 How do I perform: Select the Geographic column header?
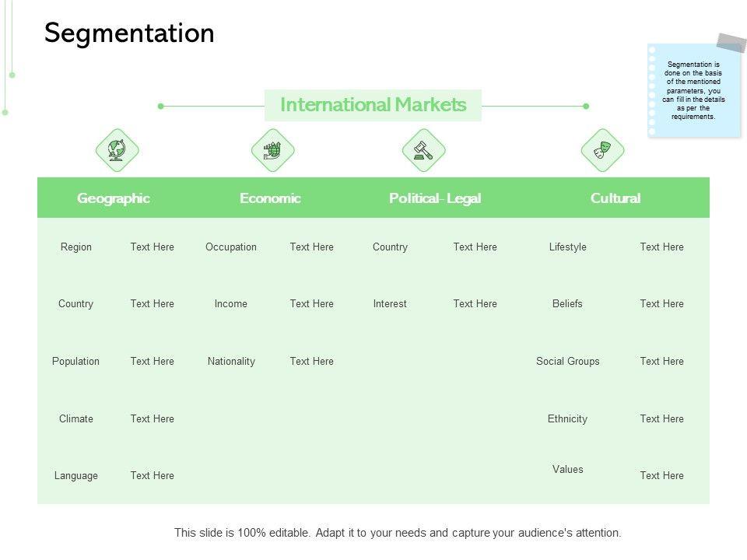114,198
